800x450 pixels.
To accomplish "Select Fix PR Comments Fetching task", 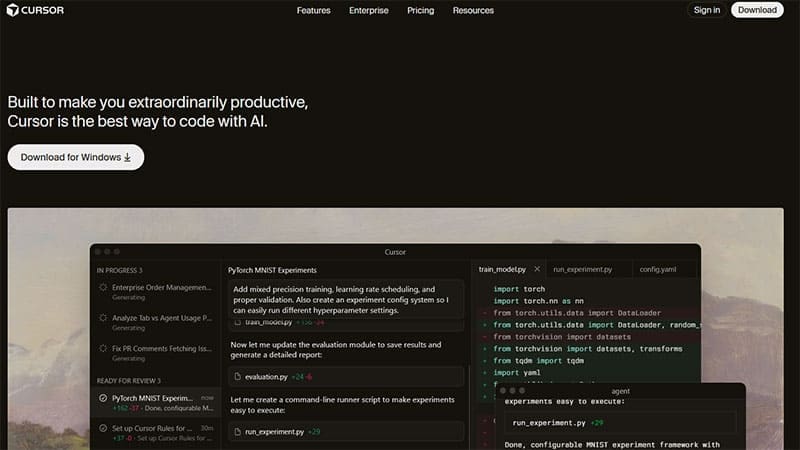I will (x=155, y=353).
